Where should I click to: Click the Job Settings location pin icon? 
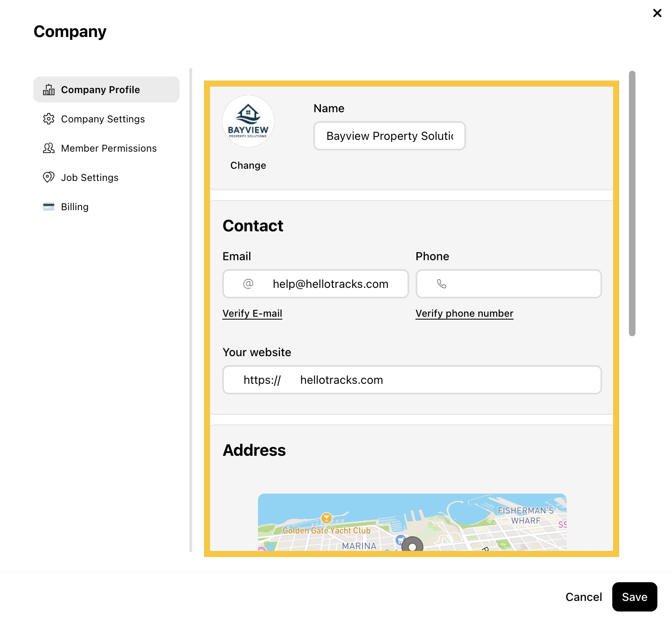click(49, 177)
